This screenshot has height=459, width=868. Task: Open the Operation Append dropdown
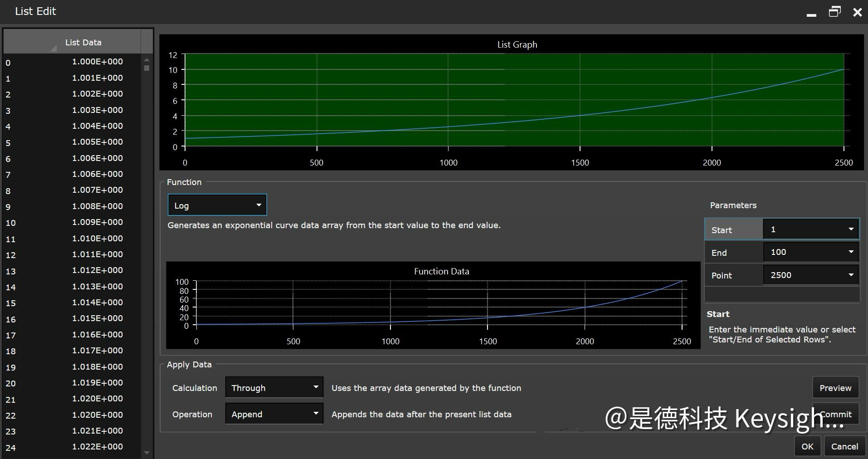pyautogui.click(x=274, y=414)
